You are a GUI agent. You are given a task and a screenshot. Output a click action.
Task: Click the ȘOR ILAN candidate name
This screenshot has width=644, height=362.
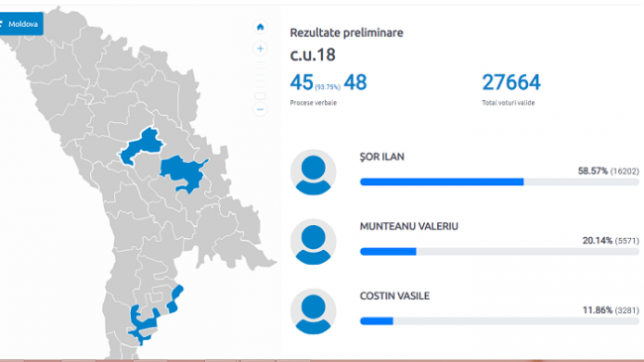point(382,157)
